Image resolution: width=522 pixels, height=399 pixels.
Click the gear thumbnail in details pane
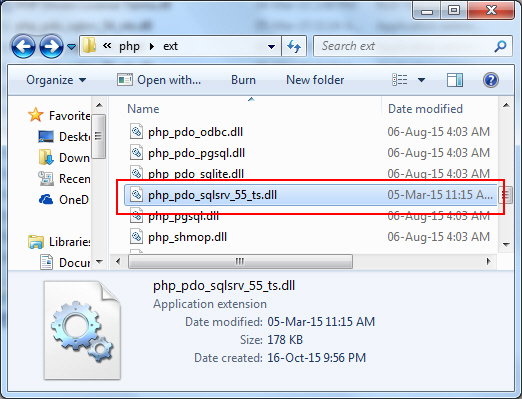[82, 330]
